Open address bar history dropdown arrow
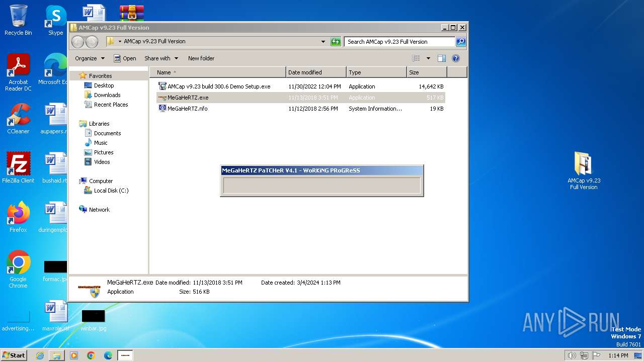This screenshot has width=644, height=362. pos(323,42)
